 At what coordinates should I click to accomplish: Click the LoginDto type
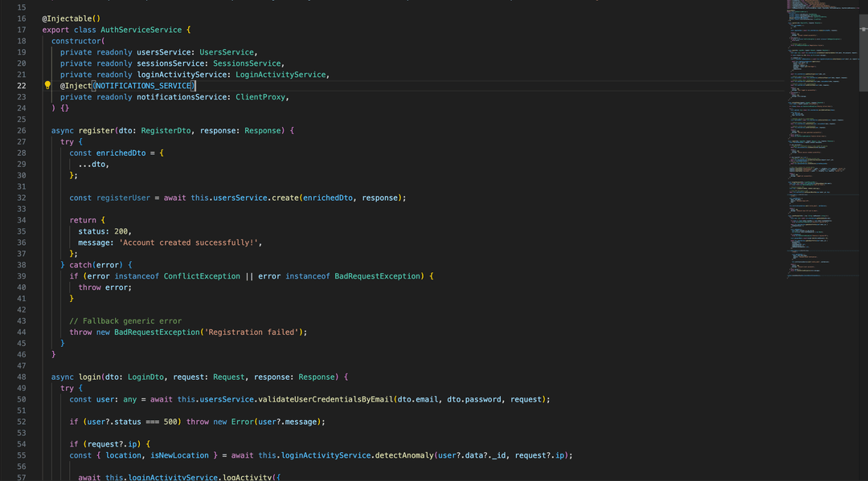pos(145,377)
